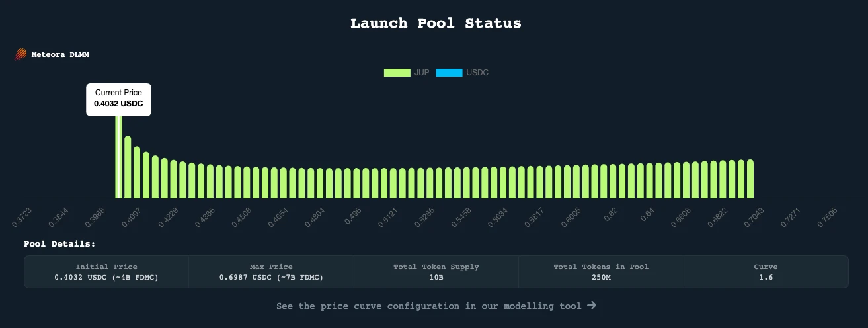Click the Max Price detail cell
This screenshot has height=328, width=868.
click(271, 272)
